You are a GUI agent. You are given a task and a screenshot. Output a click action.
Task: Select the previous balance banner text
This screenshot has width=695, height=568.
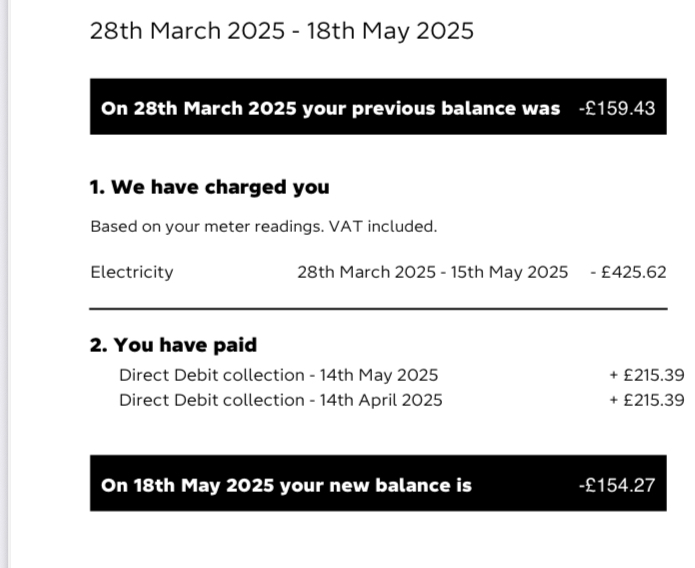(331, 109)
